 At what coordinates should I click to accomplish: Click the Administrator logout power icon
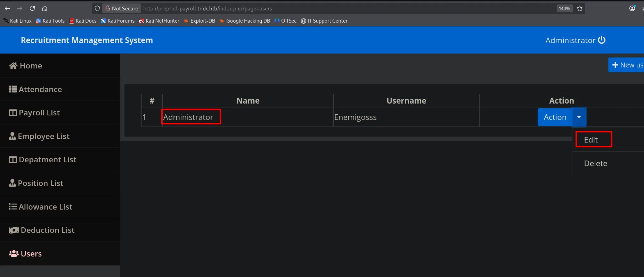click(x=602, y=40)
